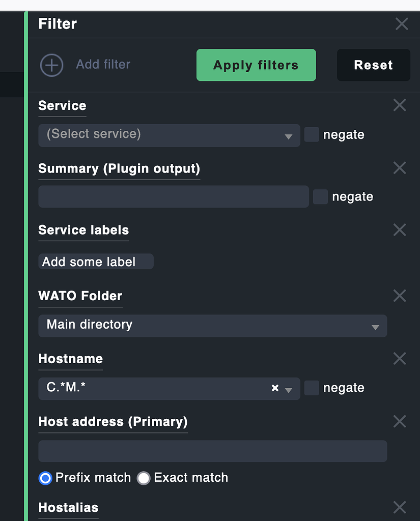Remove the Service filter
The image size is (420, 521).
coord(399,105)
